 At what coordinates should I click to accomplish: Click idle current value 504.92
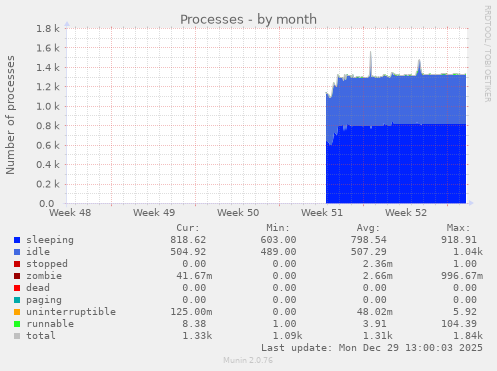188,252
